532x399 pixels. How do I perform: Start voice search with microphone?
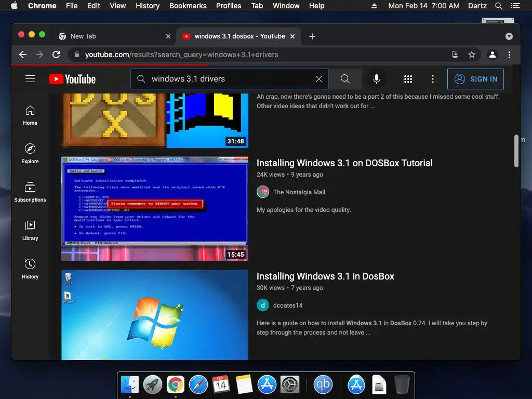coord(376,79)
